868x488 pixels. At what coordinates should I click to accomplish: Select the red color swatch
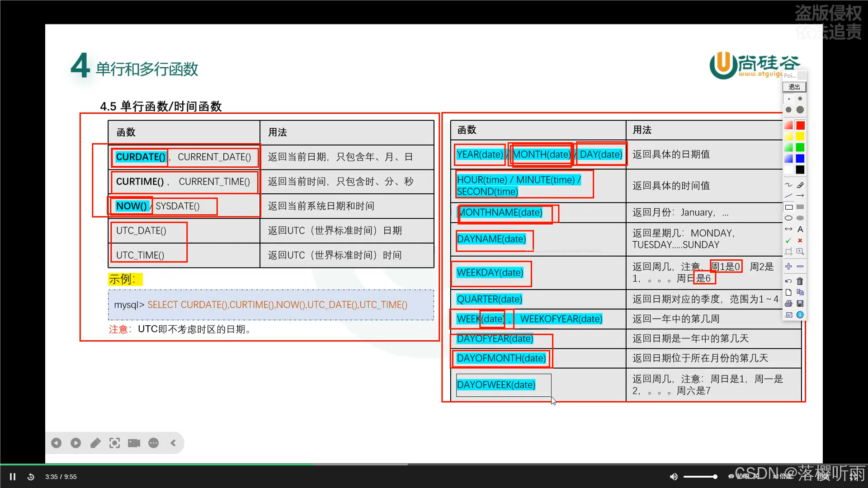[x=800, y=125]
